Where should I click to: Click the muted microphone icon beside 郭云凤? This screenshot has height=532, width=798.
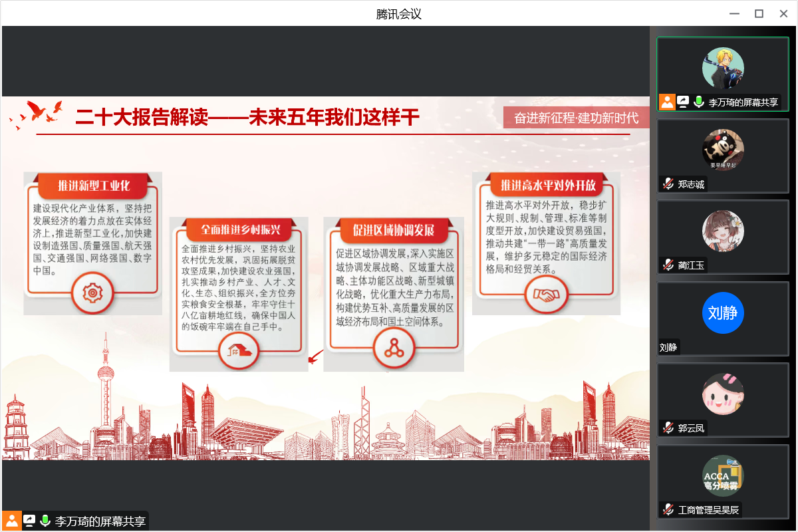click(x=668, y=428)
